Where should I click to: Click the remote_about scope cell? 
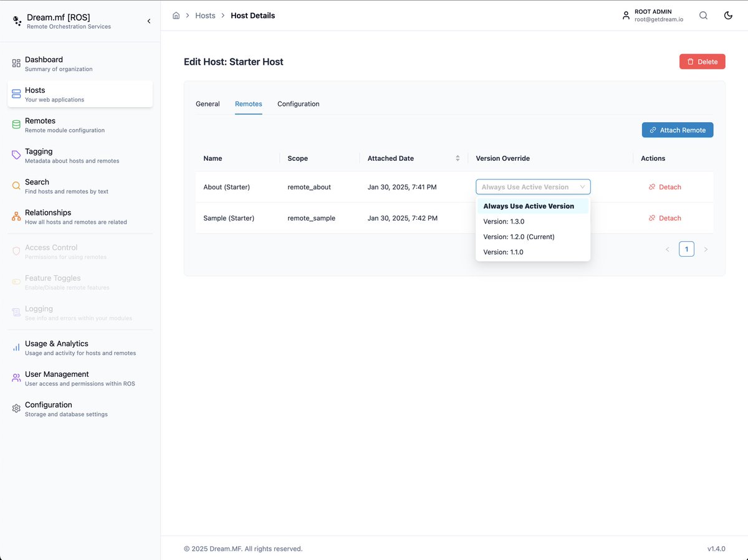(x=309, y=187)
